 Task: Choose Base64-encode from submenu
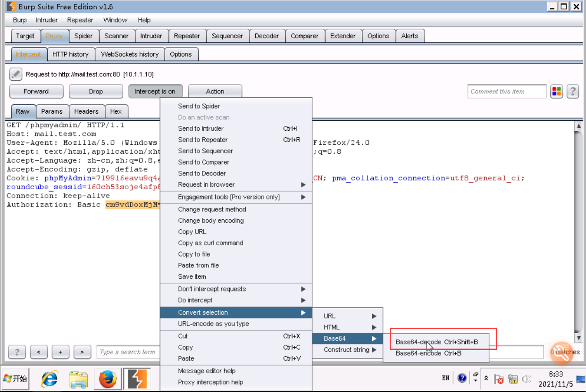436,353
